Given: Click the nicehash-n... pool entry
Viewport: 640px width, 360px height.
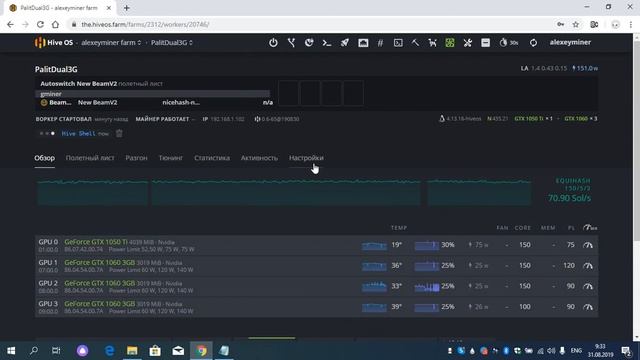Looking at the screenshot, I should point(181,102).
